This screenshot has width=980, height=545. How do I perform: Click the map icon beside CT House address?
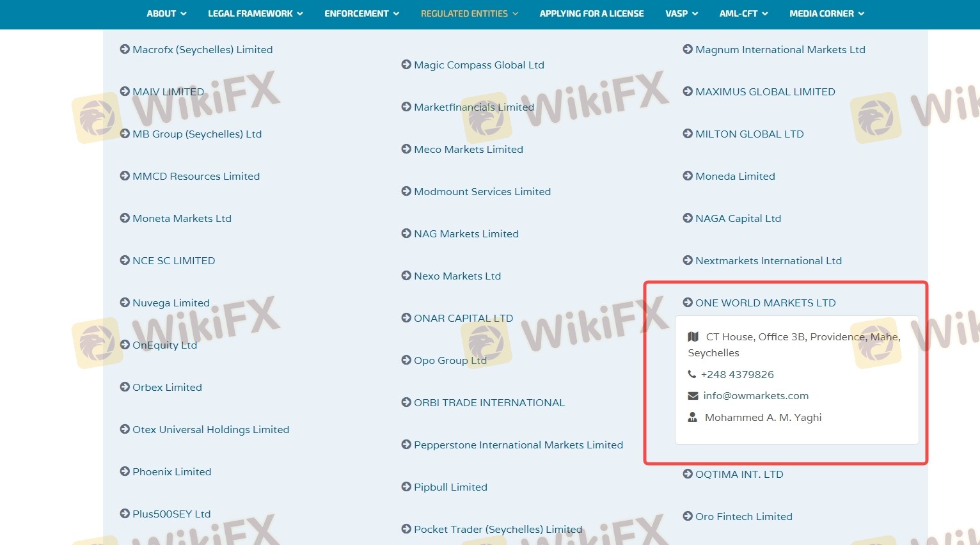point(693,337)
